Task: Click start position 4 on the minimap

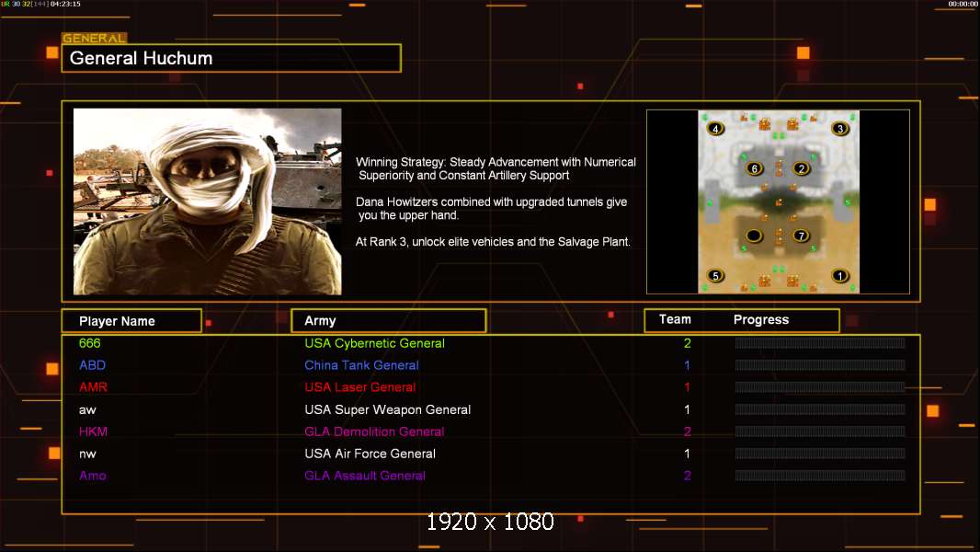Action: (x=717, y=129)
